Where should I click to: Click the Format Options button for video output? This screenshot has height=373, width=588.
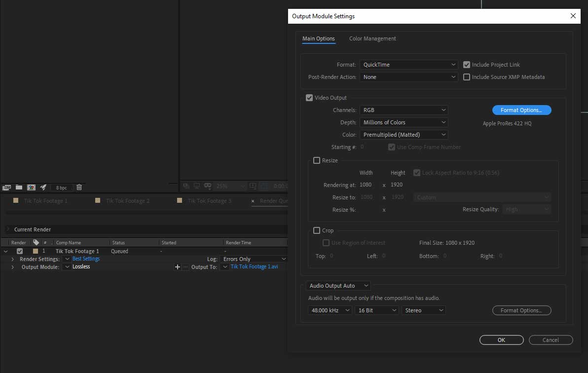point(521,110)
